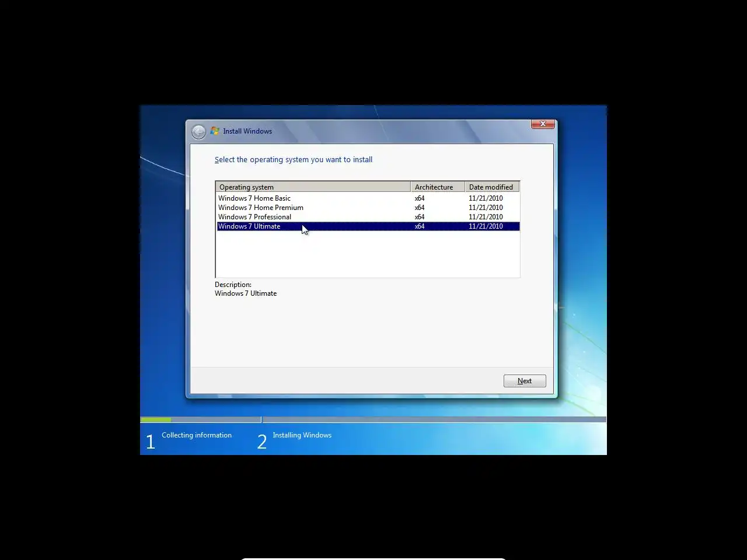Click 11/21/2010 date for Professional

(x=486, y=217)
